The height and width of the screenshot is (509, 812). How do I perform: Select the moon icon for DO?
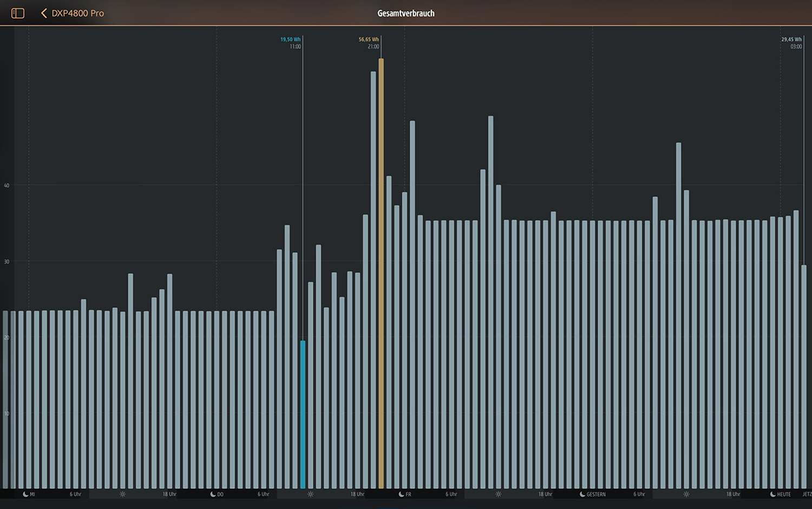click(213, 494)
